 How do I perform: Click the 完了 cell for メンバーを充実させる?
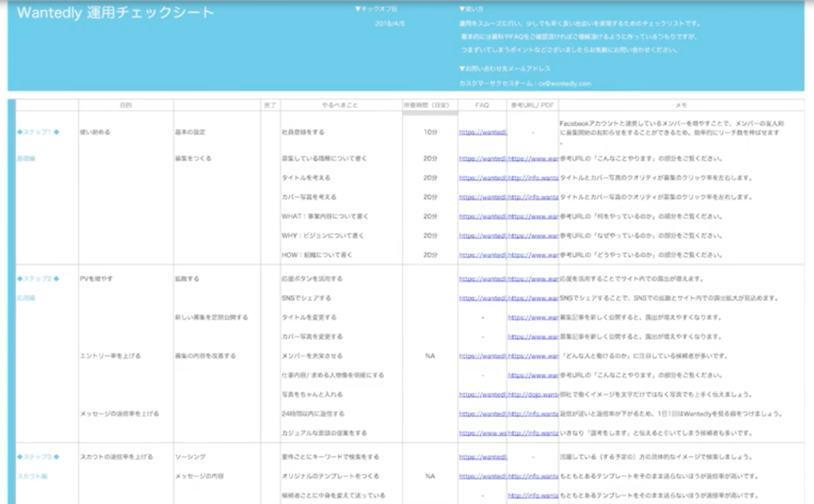[270, 356]
